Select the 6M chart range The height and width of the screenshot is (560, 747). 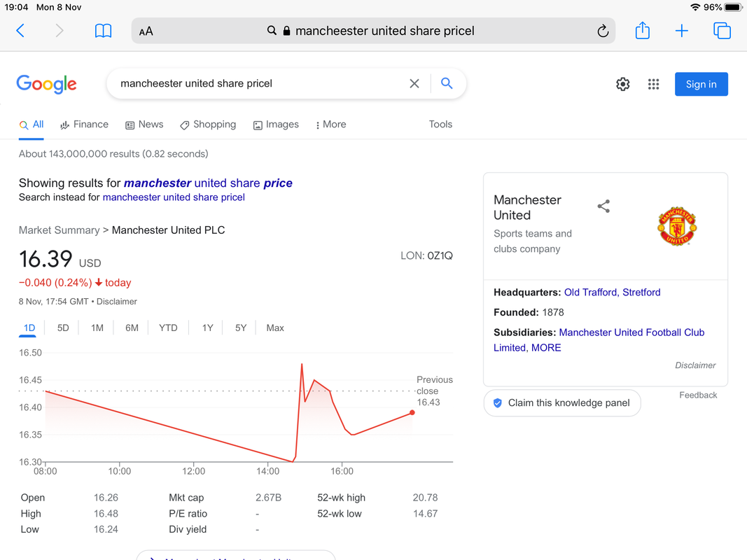(x=132, y=328)
